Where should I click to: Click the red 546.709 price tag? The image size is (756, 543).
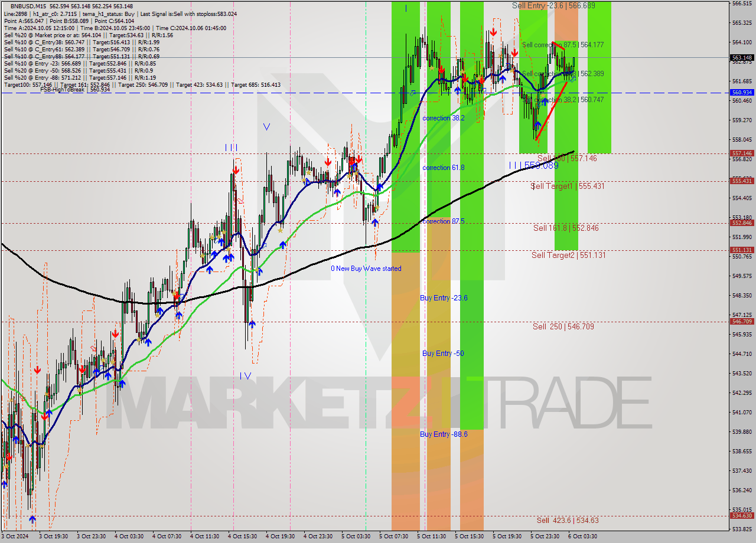742,322
